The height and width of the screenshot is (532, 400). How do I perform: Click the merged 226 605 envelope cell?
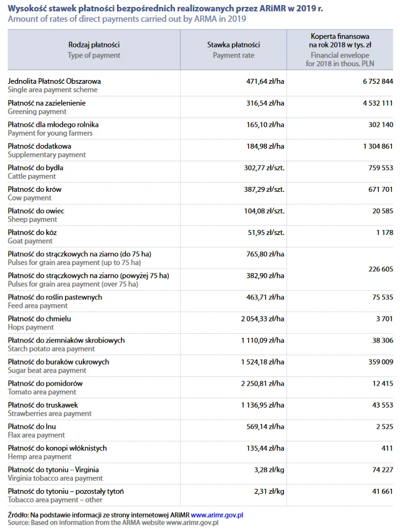pyautogui.click(x=377, y=269)
